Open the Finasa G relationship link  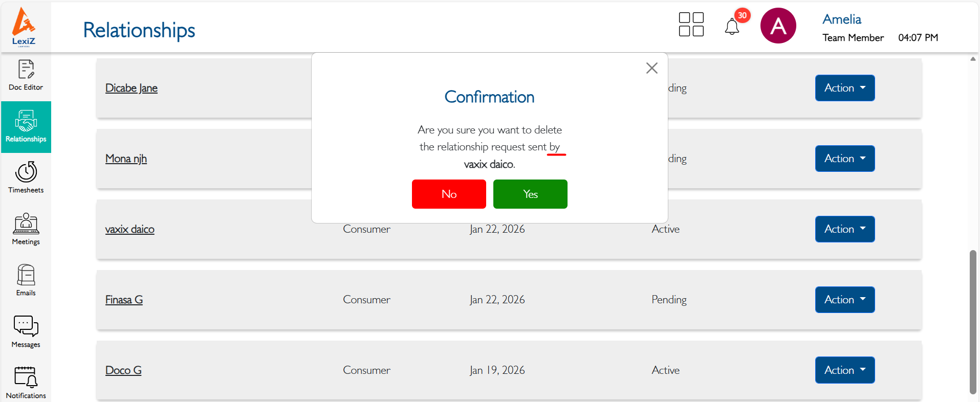pos(124,300)
